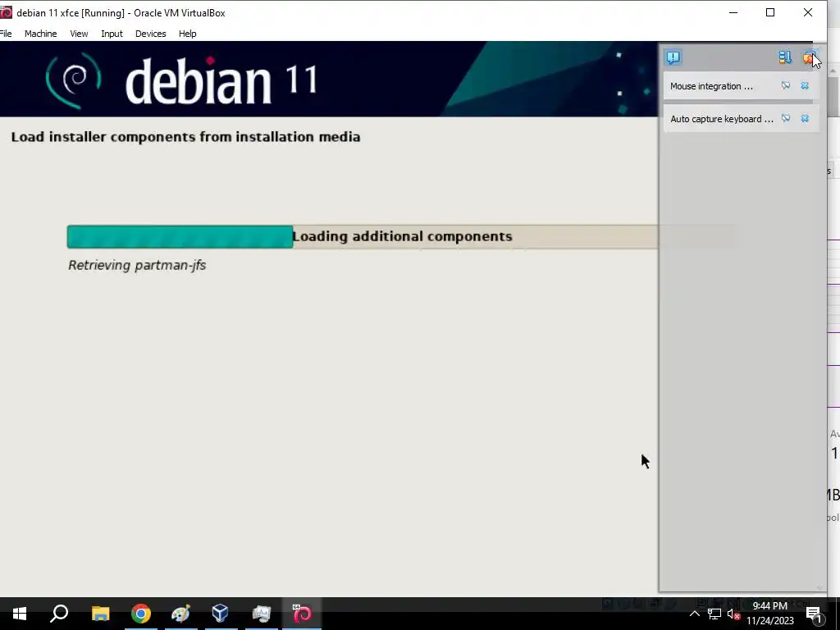
Task: Open the system monitor taskbar app
Action: (x=262, y=614)
